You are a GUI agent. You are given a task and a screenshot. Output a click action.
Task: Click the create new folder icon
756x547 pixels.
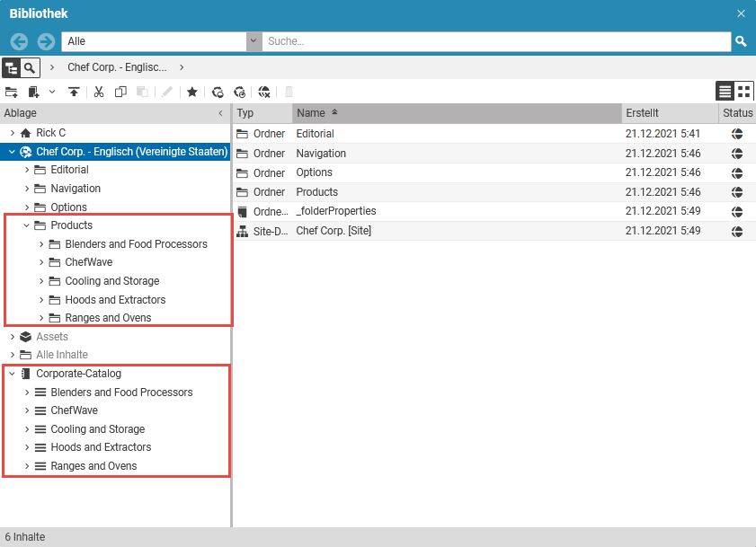coord(12,92)
